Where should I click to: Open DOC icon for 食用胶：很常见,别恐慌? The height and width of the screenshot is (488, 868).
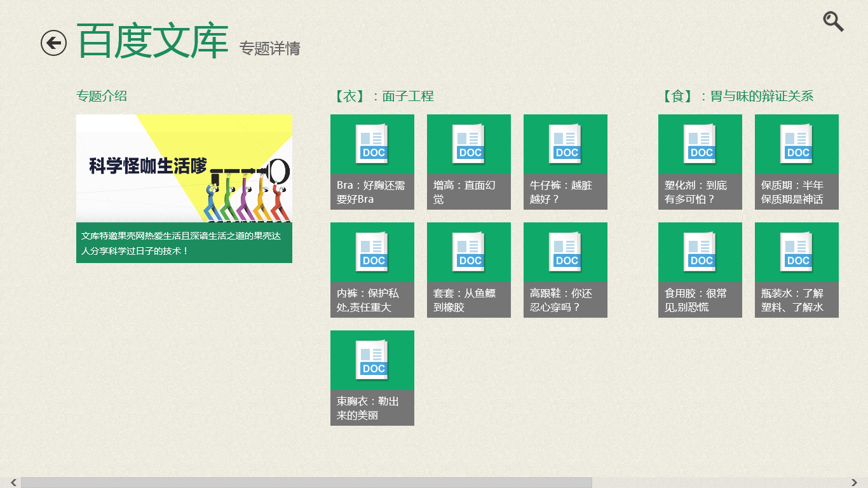click(700, 252)
